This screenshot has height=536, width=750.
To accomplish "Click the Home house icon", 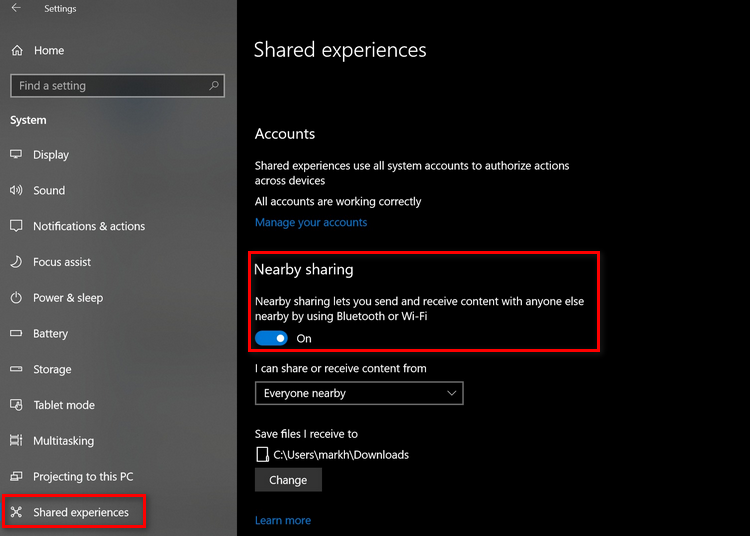I will 17,50.
